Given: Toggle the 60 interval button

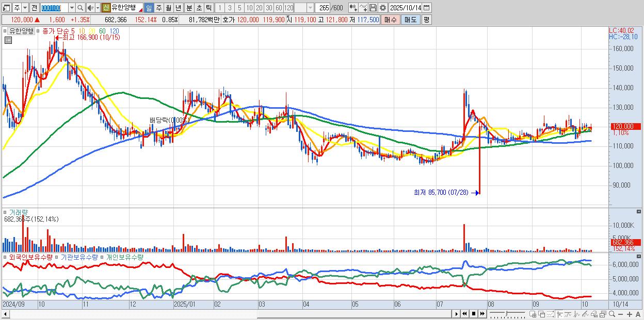Looking at the screenshot, I should coord(279,8).
